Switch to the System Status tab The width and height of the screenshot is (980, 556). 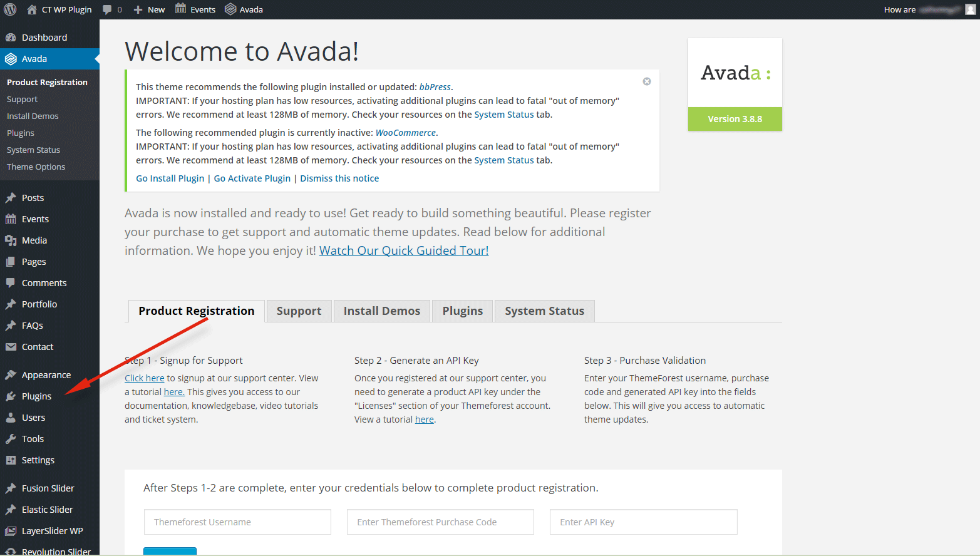[544, 311]
